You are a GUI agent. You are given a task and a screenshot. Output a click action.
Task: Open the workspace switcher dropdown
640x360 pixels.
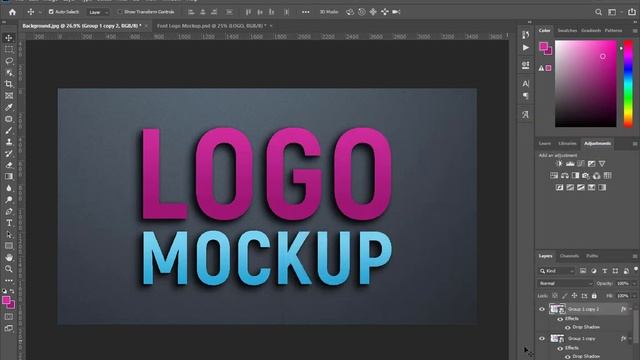pos(614,12)
